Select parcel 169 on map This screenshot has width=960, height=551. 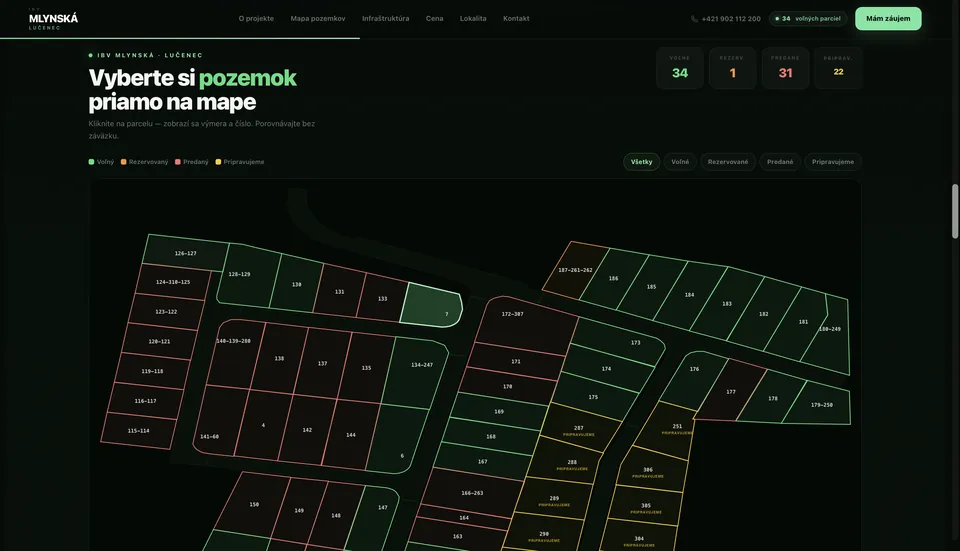coord(499,411)
